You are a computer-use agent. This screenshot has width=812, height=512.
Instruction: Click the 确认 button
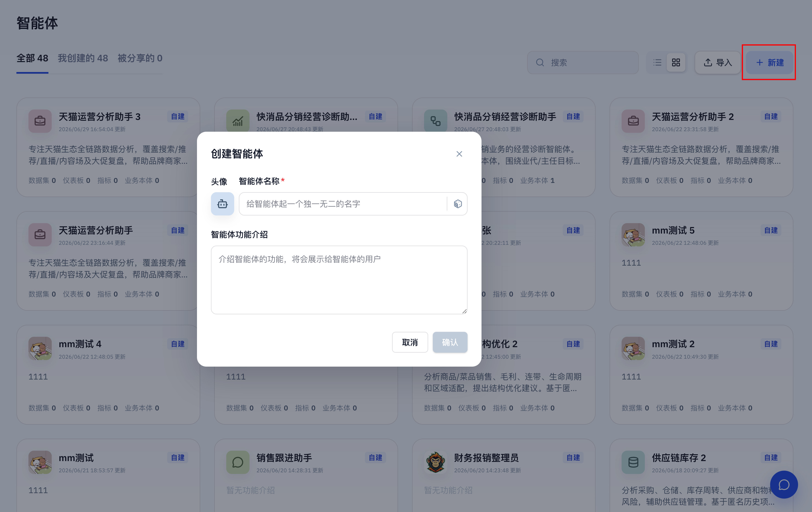click(450, 342)
